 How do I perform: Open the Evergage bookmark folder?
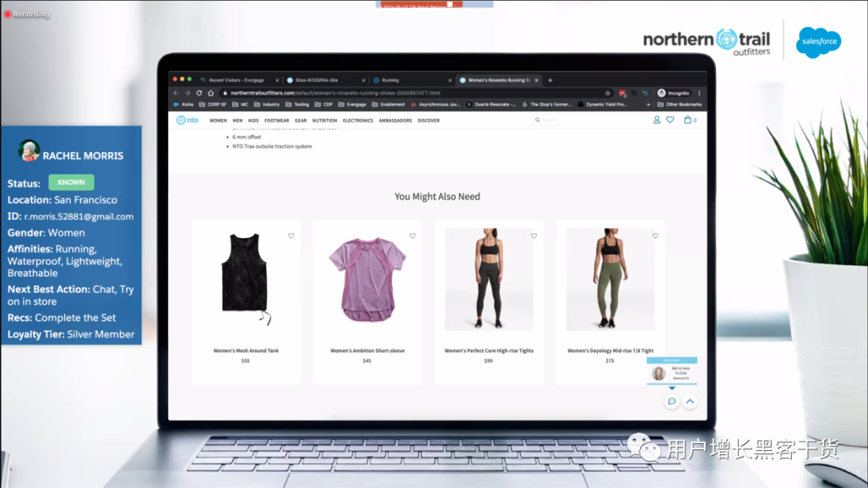(352, 105)
